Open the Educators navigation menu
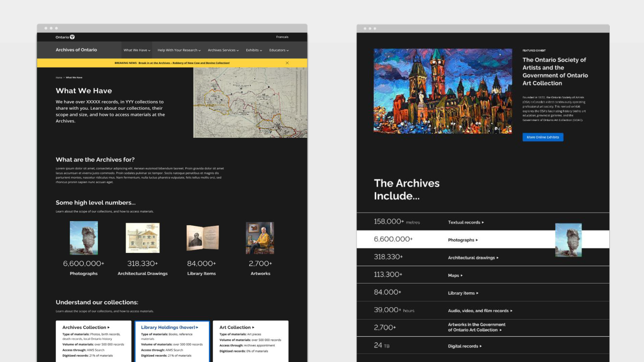 (279, 50)
